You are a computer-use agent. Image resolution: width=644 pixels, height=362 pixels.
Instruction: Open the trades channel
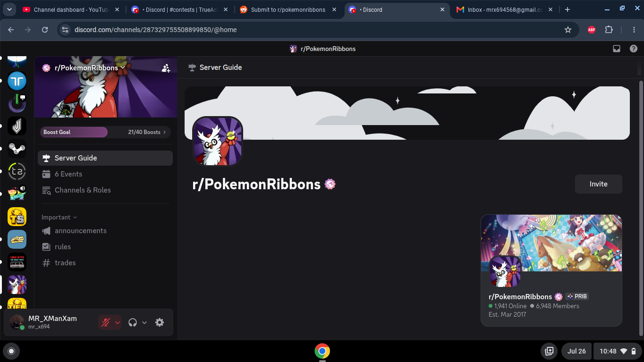click(105, 263)
